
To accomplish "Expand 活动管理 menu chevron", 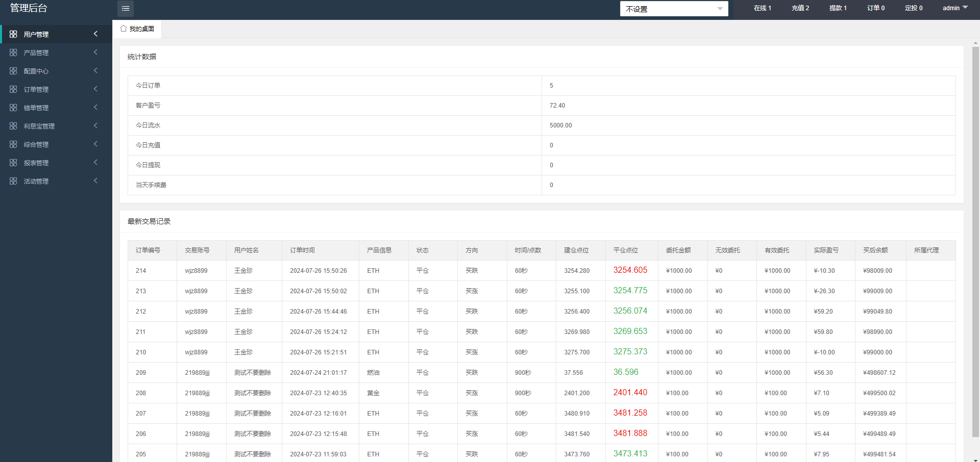I will [95, 181].
